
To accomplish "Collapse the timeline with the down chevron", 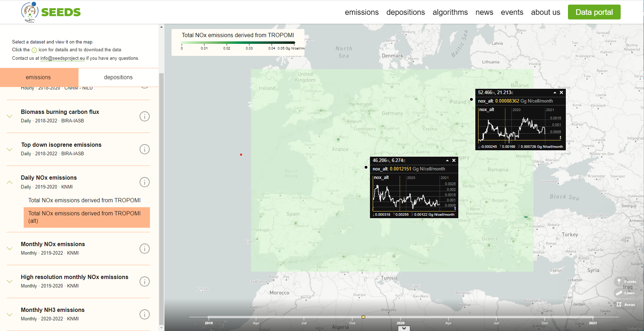I will coord(404,328).
